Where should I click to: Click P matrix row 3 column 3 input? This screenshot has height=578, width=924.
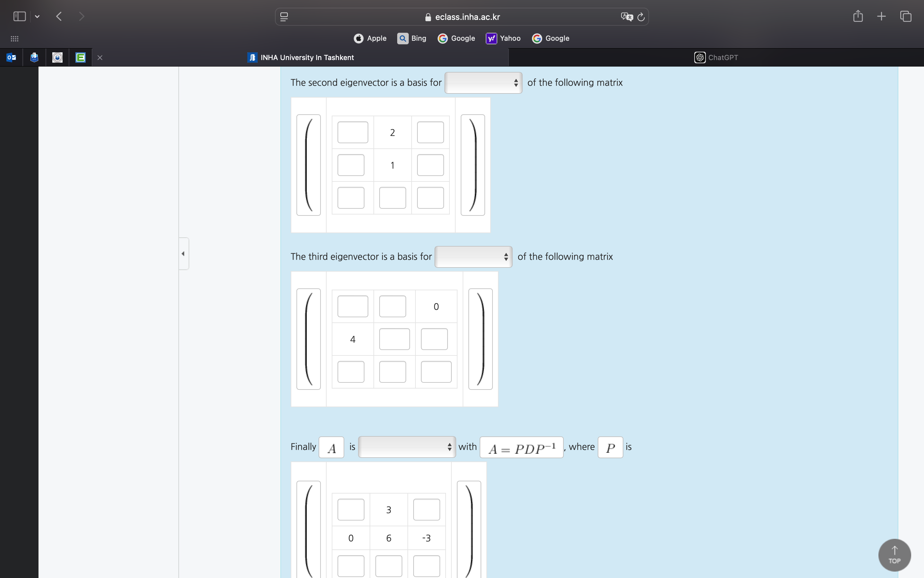pyautogui.click(x=426, y=566)
